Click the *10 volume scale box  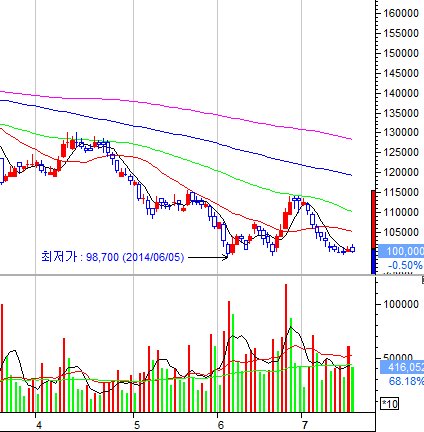point(389,404)
